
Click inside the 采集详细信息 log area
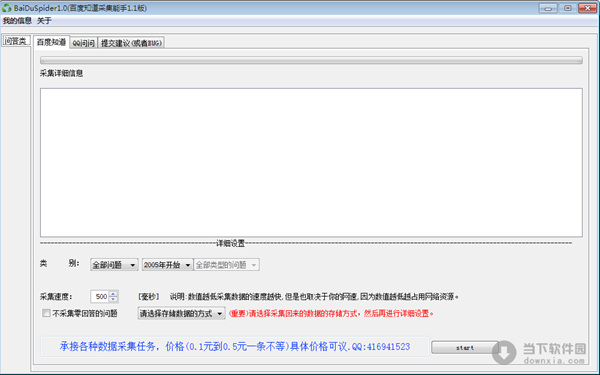click(311, 163)
